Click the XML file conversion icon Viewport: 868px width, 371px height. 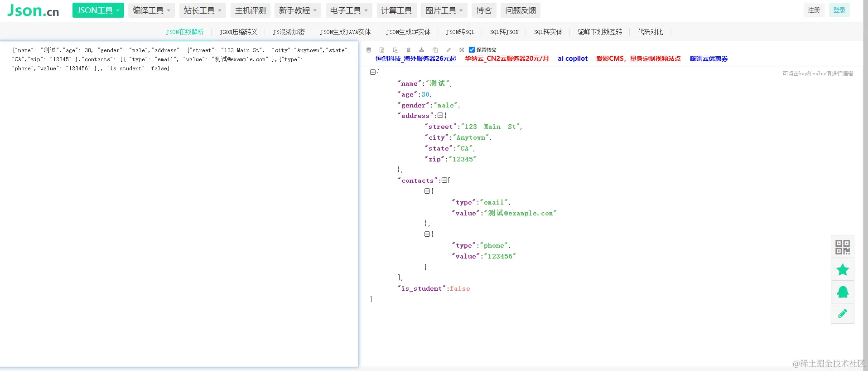click(x=382, y=50)
